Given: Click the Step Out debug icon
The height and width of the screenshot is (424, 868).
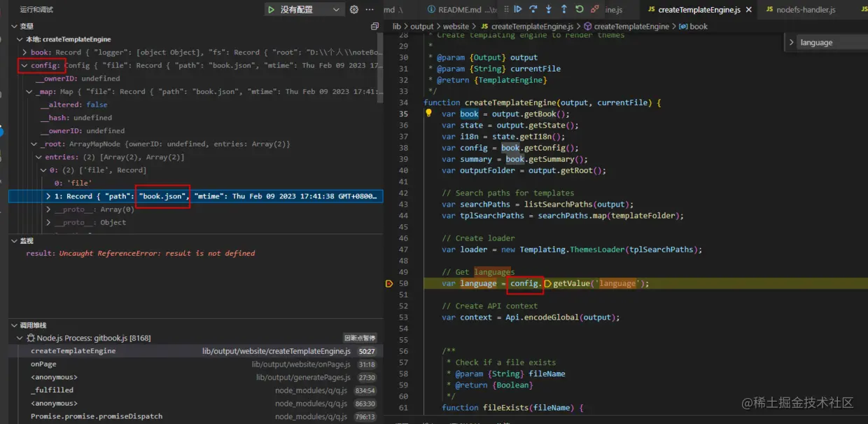Looking at the screenshot, I should [x=564, y=9].
